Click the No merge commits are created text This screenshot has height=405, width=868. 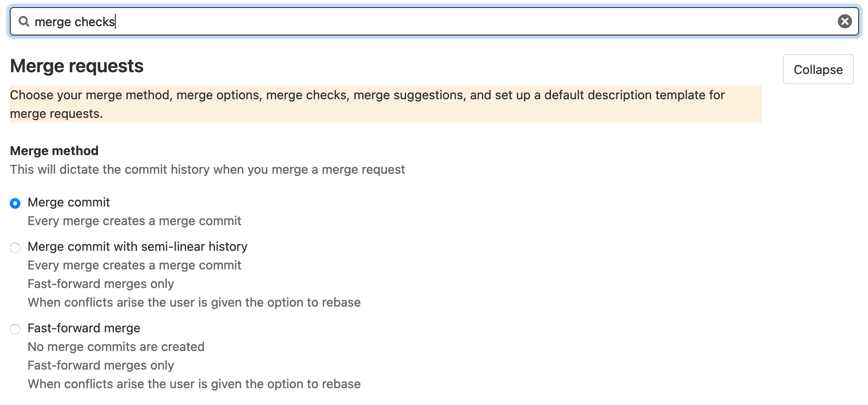[x=116, y=347]
